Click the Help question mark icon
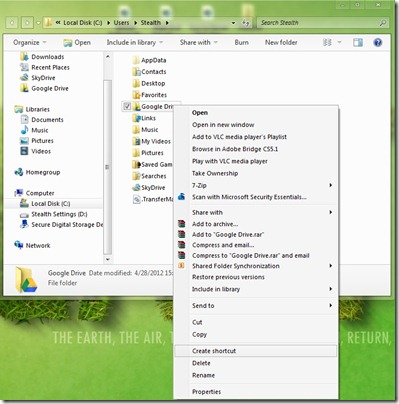 pos(378,42)
